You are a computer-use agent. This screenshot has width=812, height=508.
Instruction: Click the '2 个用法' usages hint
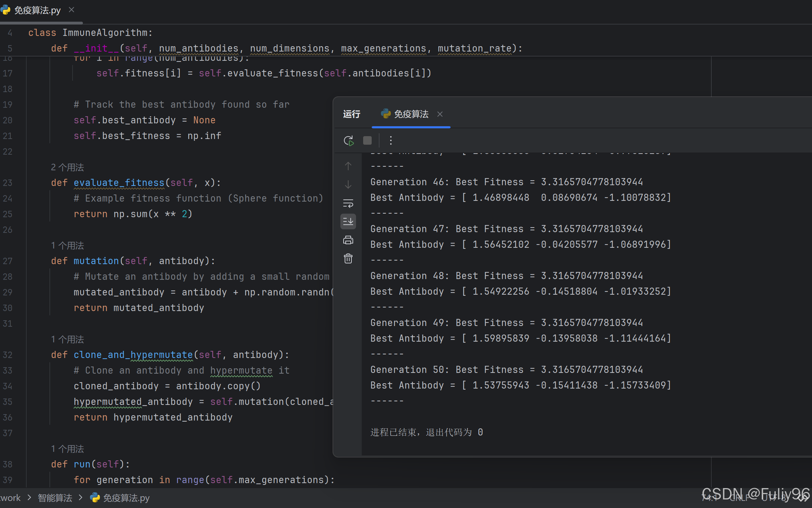(x=68, y=167)
